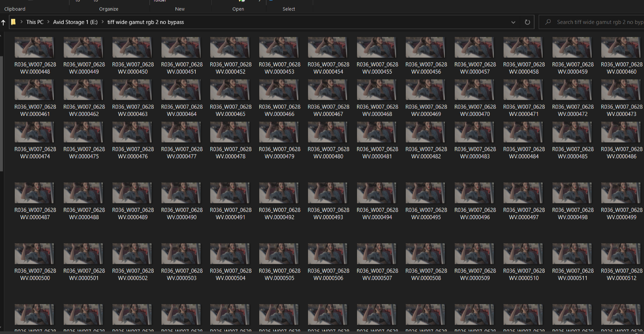Click file name ending WV.0000485
This screenshot has height=334, width=644.
[572, 152]
